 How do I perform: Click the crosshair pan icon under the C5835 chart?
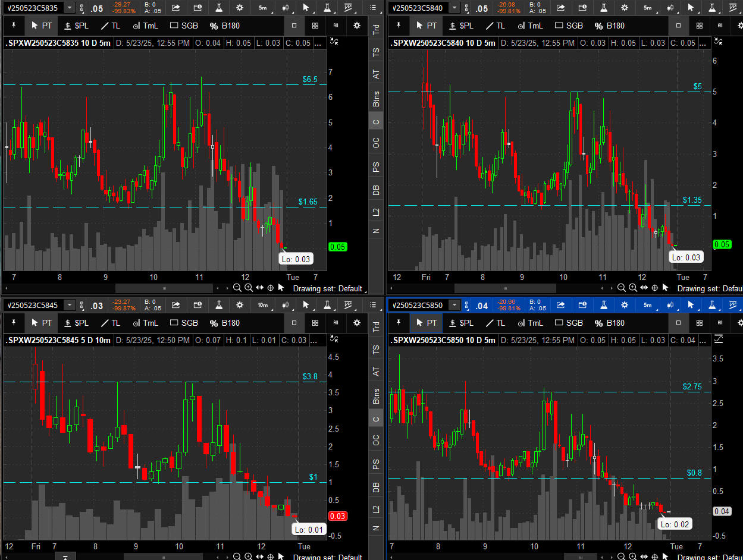[x=271, y=288]
